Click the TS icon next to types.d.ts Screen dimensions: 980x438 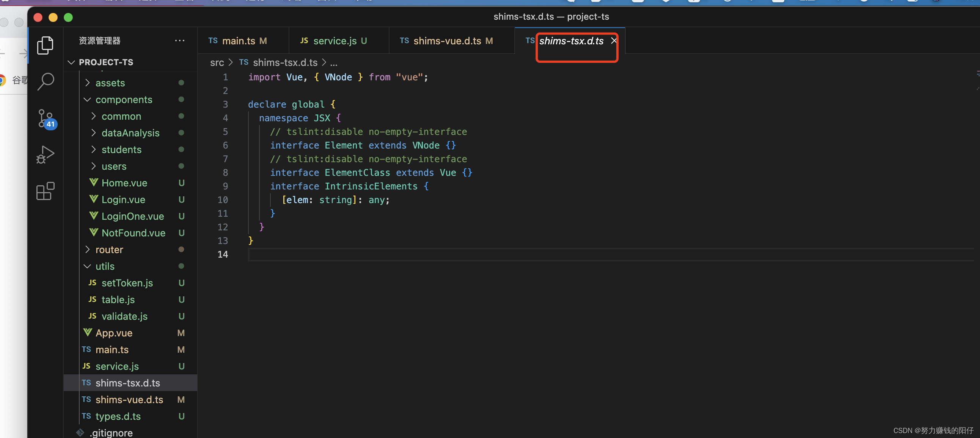(86, 416)
